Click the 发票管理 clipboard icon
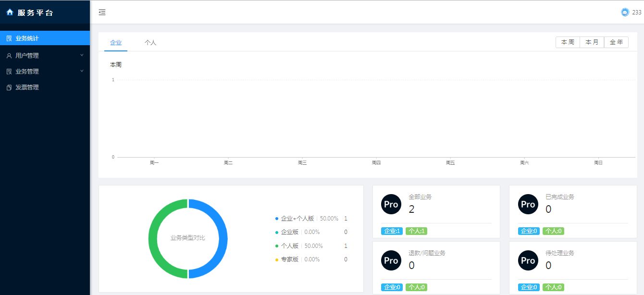 (x=9, y=87)
